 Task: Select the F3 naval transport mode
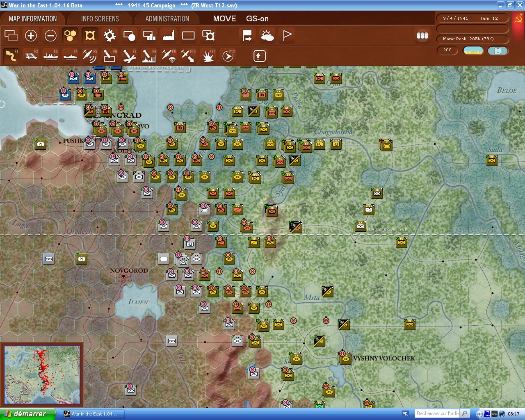[x=50, y=55]
